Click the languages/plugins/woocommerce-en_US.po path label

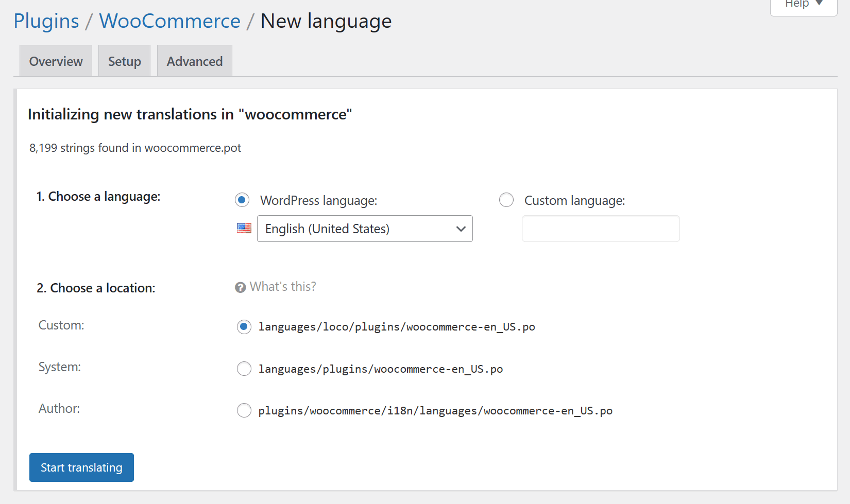coord(381,369)
